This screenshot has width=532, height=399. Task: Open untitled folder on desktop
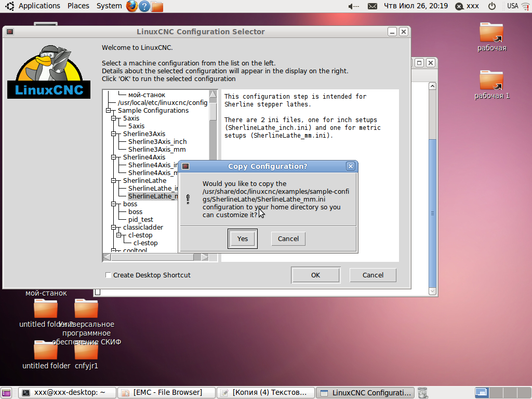click(46, 354)
